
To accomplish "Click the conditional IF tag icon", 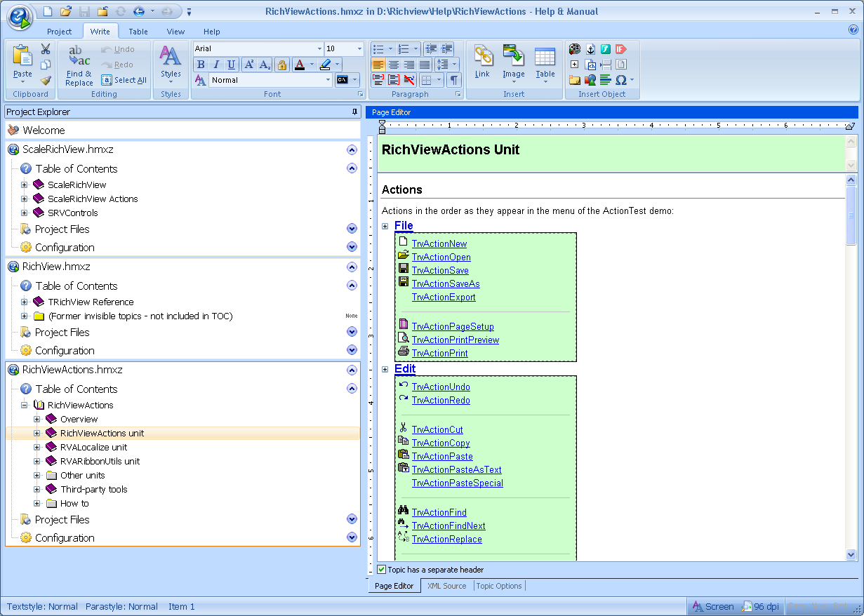I will point(620,49).
